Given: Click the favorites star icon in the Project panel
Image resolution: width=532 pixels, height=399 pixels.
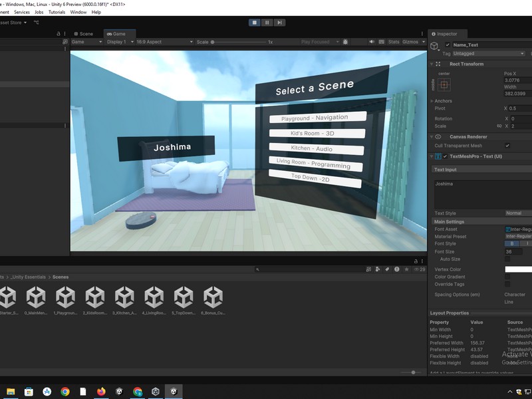Looking at the screenshot, I should (x=406, y=269).
